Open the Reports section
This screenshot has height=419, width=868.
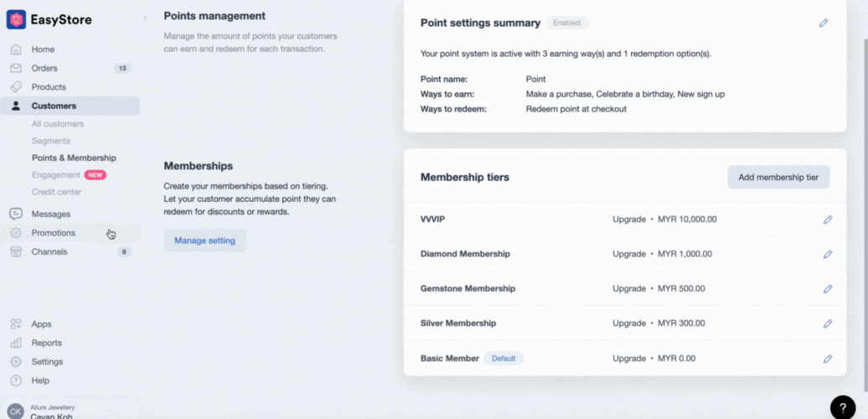(46, 343)
